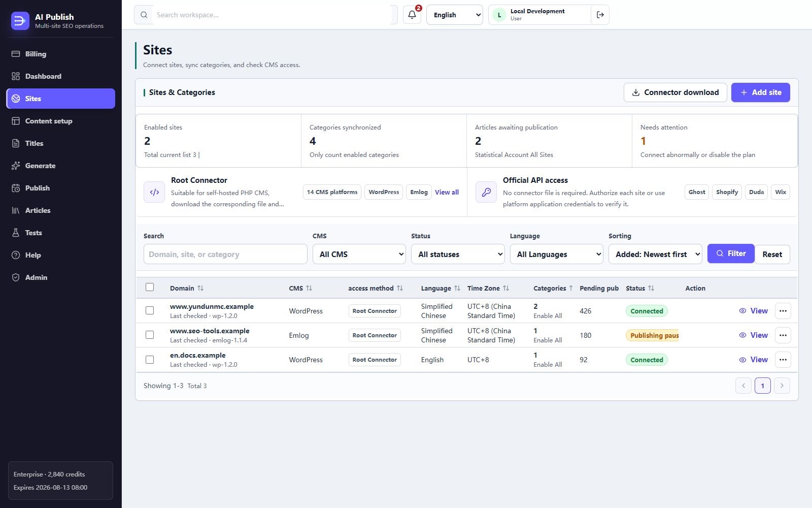
Task: Sort by Time Zone column arrows
Action: pyautogui.click(x=506, y=288)
